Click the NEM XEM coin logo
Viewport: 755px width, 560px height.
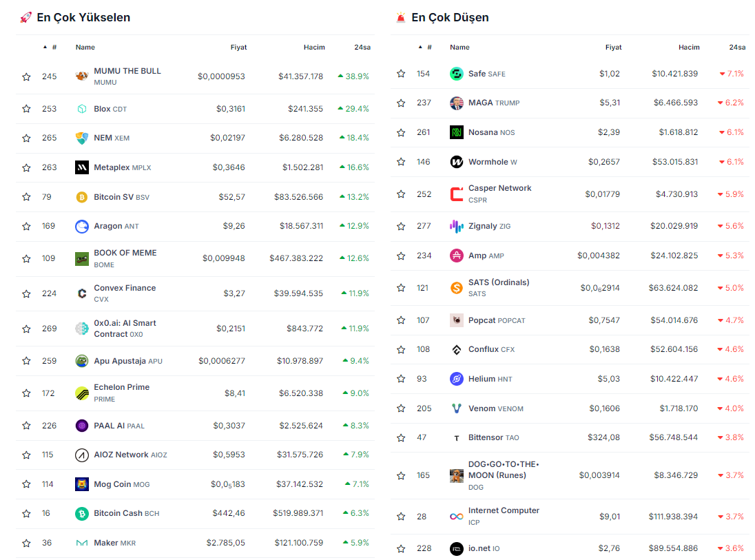click(82, 138)
